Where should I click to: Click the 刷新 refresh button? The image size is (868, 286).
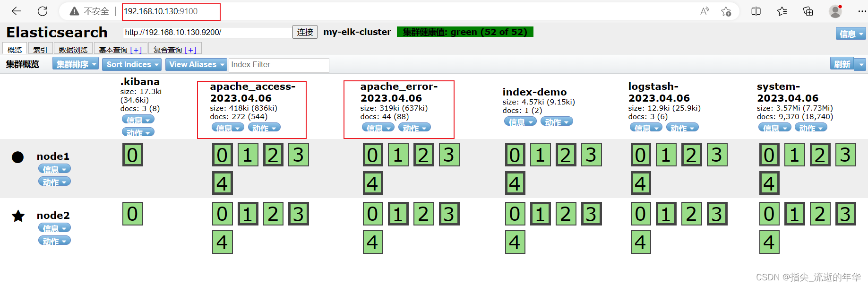pos(842,64)
